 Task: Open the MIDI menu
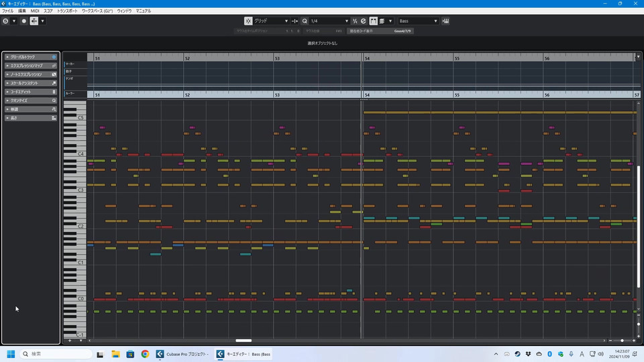click(35, 11)
